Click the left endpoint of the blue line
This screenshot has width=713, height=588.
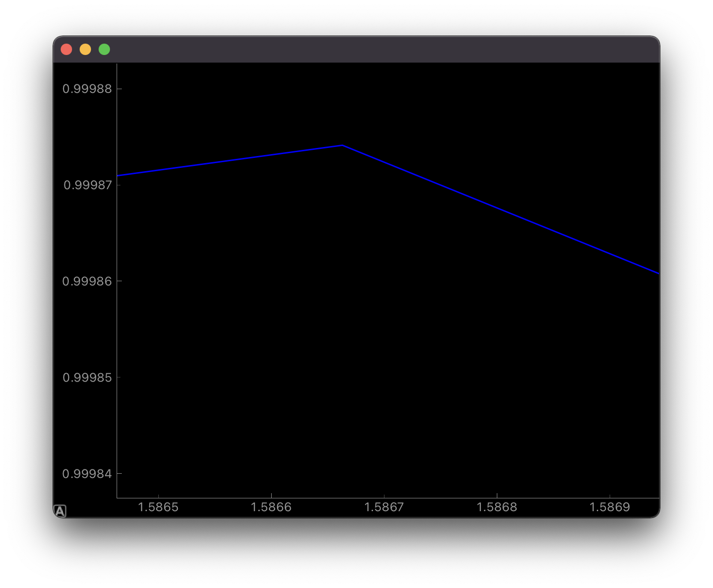(x=119, y=176)
